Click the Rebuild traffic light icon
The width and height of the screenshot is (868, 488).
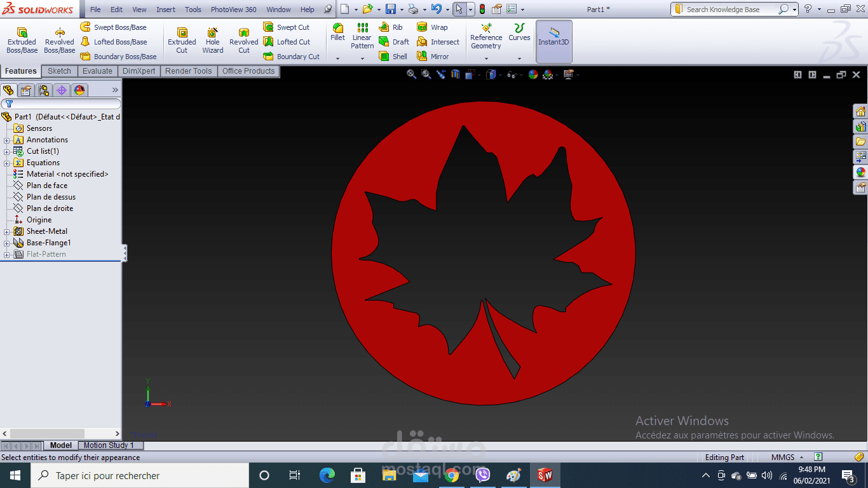(482, 10)
